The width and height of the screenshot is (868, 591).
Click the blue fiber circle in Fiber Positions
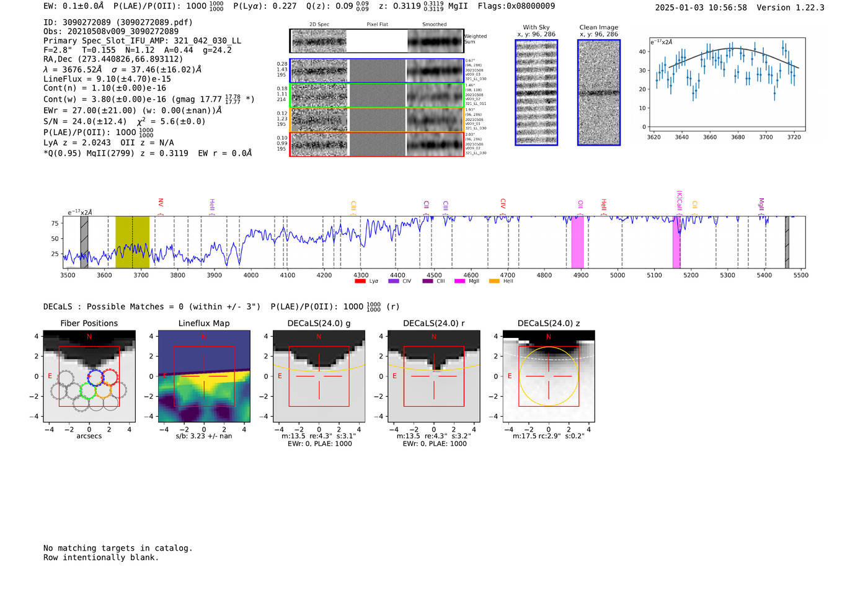pyautogui.click(x=95, y=378)
